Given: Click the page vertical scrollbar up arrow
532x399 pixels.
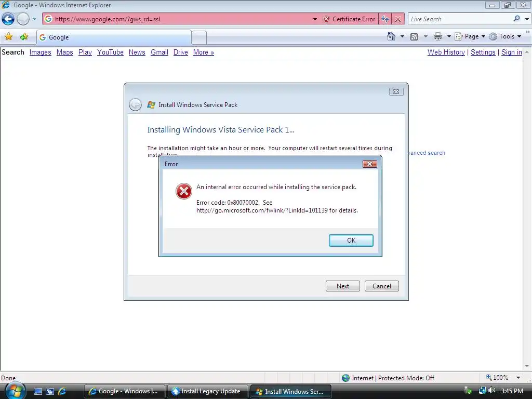Looking at the screenshot, I should [x=527, y=52].
